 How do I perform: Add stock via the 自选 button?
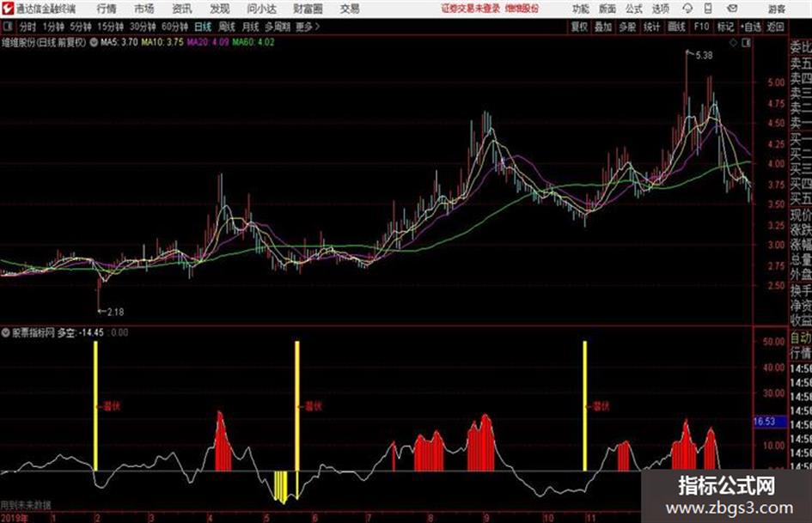click(x=750, y=27)
